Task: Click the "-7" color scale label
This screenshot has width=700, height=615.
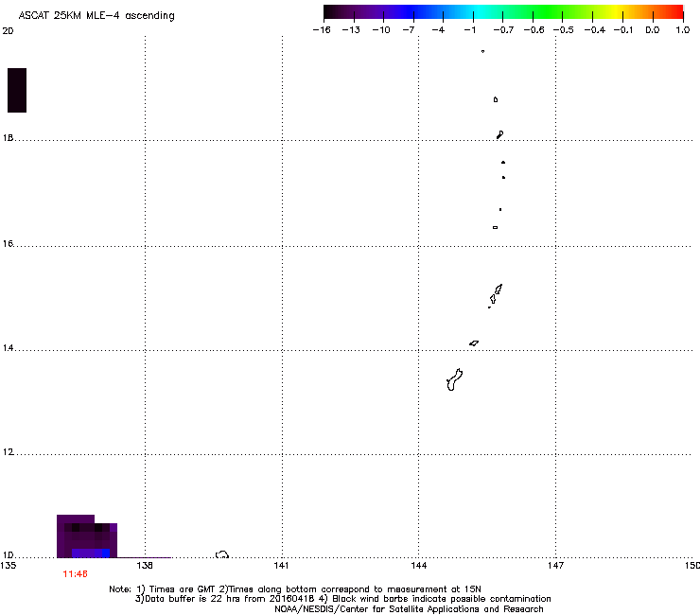Action: 409,30
